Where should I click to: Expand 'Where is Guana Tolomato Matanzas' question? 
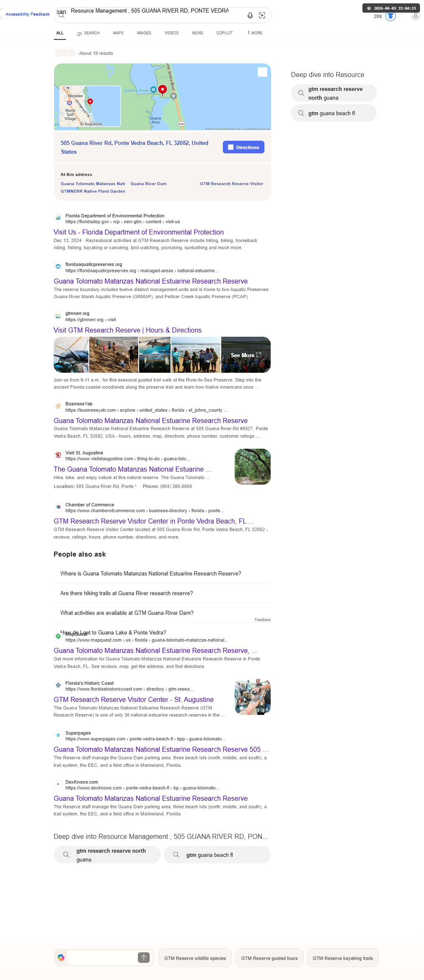pyautogui.click(x=162, y=574)
